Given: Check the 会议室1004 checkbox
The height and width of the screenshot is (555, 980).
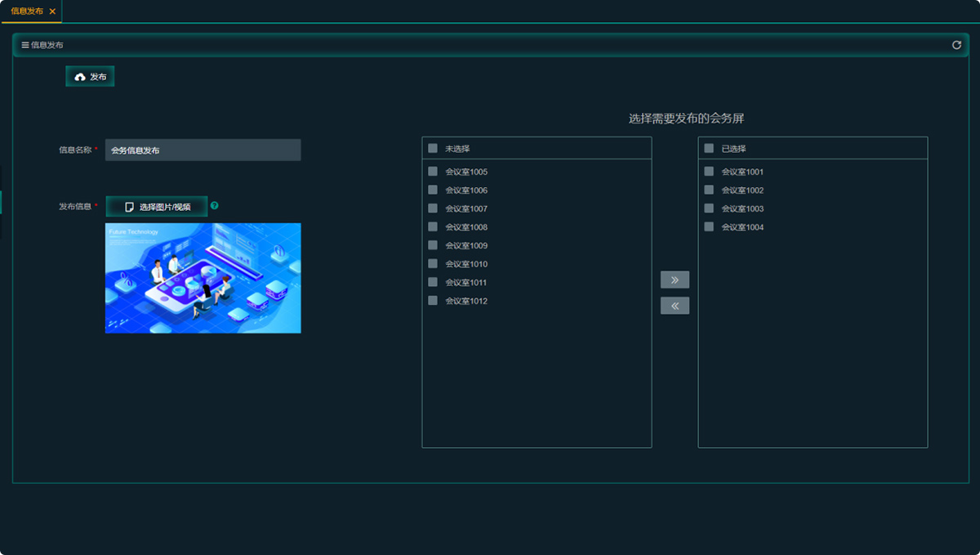Looking at the screenshot, I should pos(709,226).
